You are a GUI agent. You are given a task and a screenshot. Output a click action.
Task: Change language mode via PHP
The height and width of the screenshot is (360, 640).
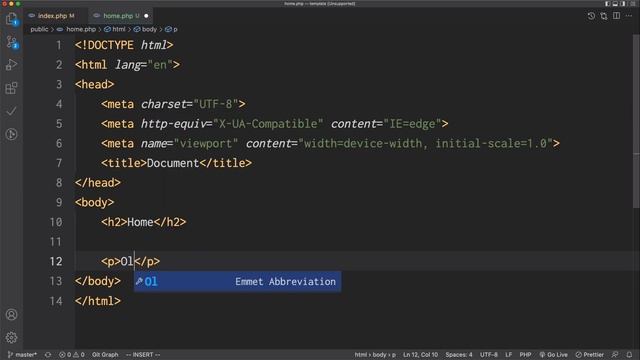pos(525,355)
